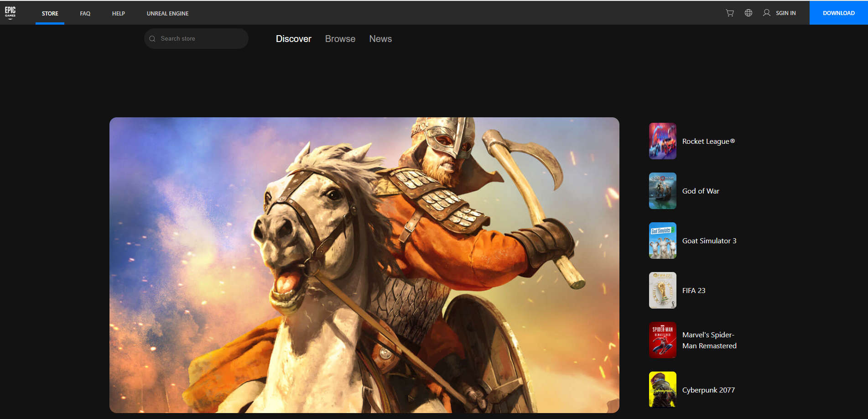Open the FAQ menu item

pos(85,13)
